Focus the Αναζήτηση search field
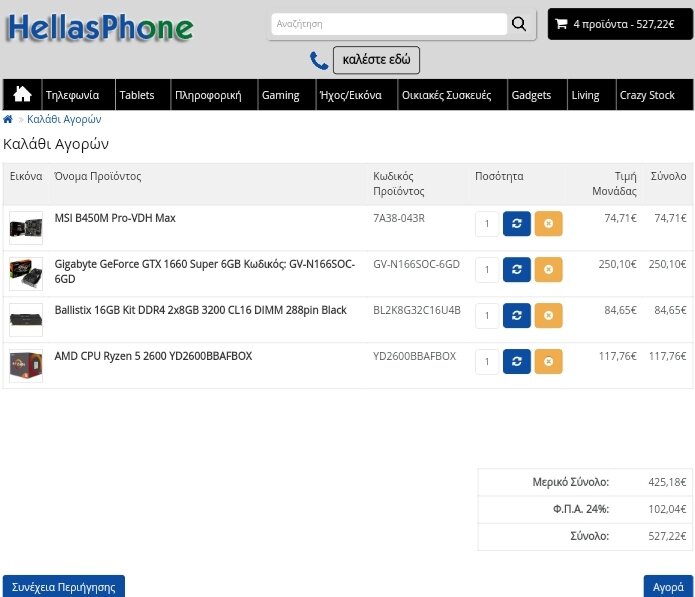Viewport: 695px width, 597px height. click(389, 24)
